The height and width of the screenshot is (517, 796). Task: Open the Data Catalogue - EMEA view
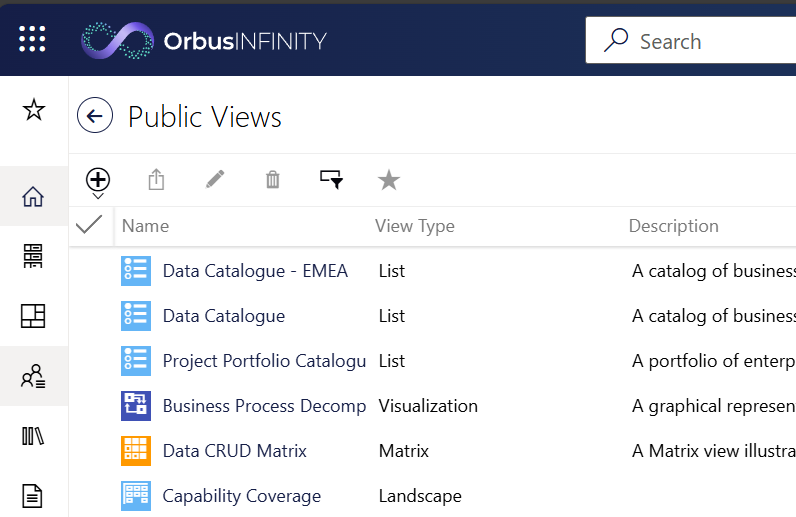pos(255,271)
